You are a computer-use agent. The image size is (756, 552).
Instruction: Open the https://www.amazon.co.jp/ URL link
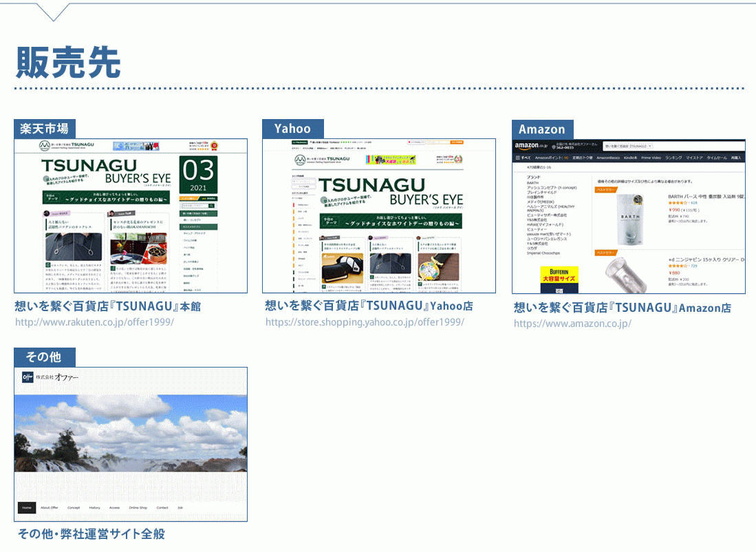(572, 323)
